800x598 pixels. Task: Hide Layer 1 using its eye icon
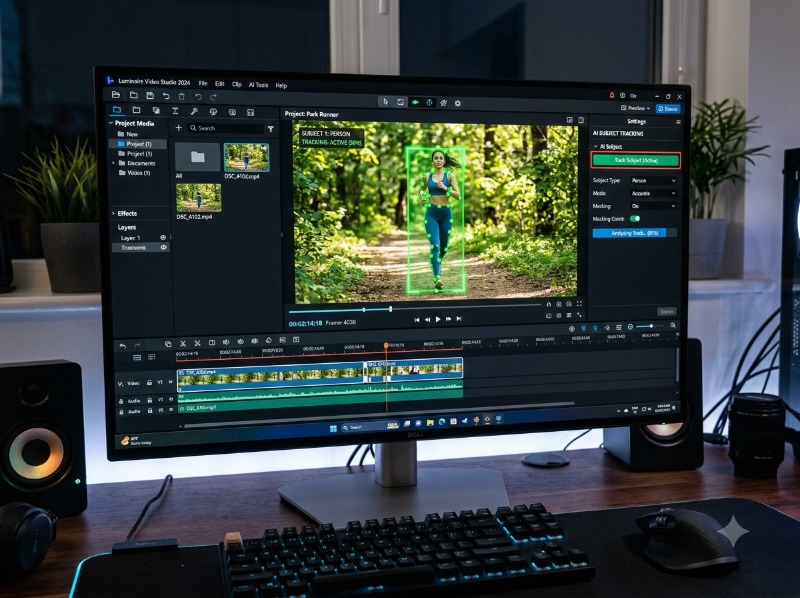click(x=163, y=238)
